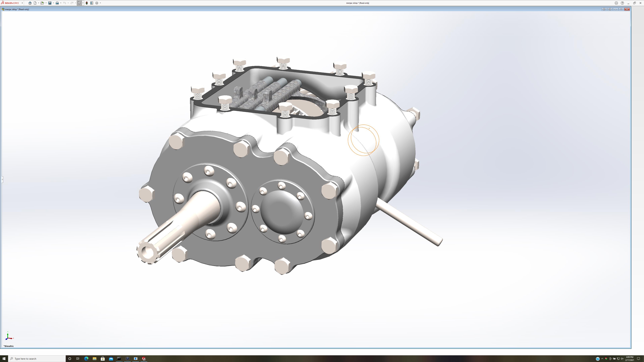Click the Print icon
This screenshot has height=362, width=644.
(x=57, y=3)
